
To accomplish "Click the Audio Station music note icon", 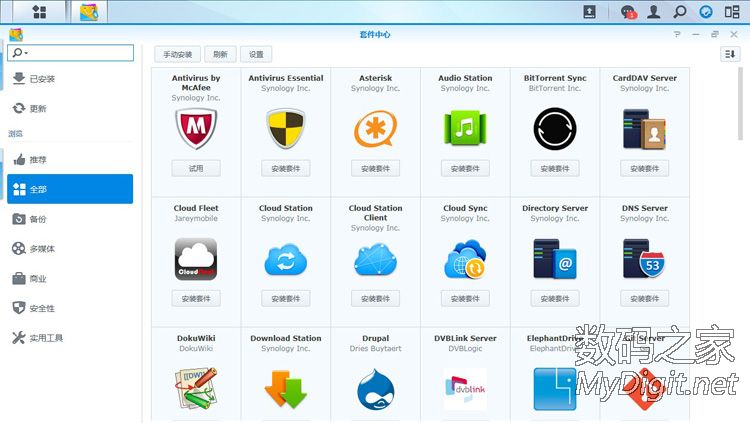I will click(x=465, y=128).
